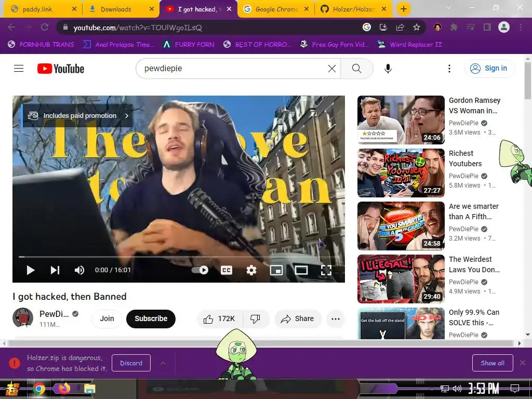This screenshot has height=399, width=532.
Task: Install app icon in address bar
Action: click(383, 27)
